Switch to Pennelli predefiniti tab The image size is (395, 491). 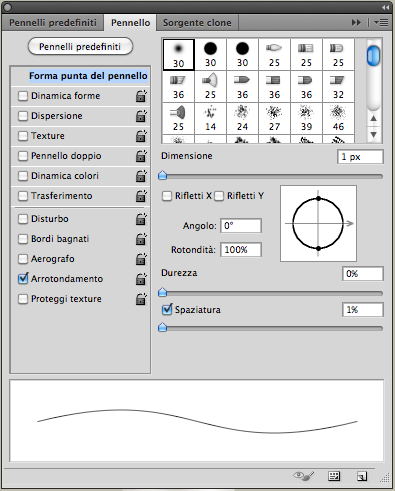coord(53,23)
